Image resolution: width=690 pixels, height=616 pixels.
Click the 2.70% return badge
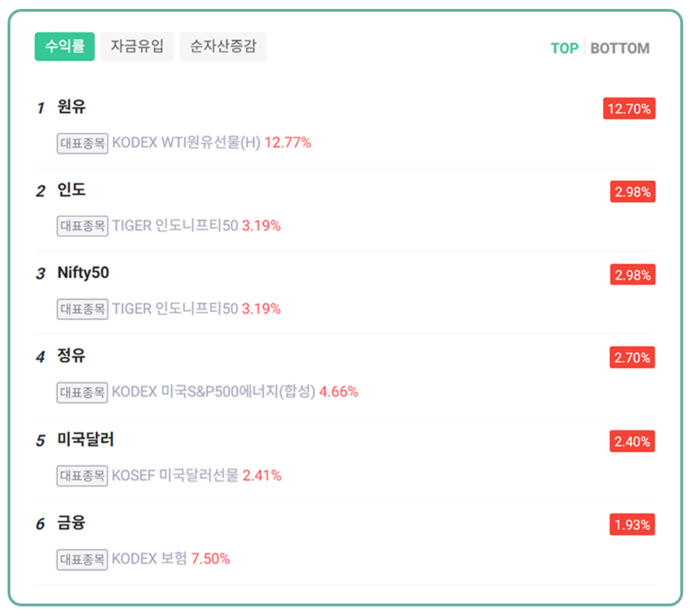(x=632, y=358)
